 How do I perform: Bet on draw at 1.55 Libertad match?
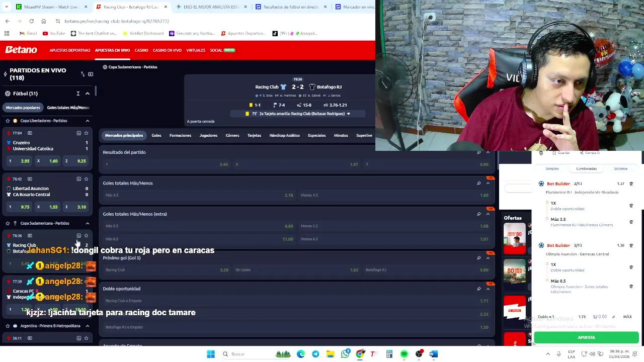coord(46,207)
